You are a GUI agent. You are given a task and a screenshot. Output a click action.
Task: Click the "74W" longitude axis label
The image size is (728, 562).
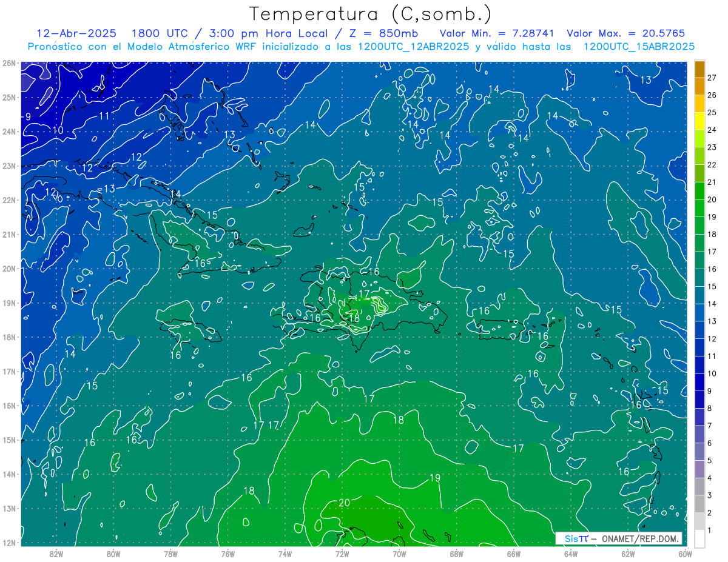tap(285, 554)
